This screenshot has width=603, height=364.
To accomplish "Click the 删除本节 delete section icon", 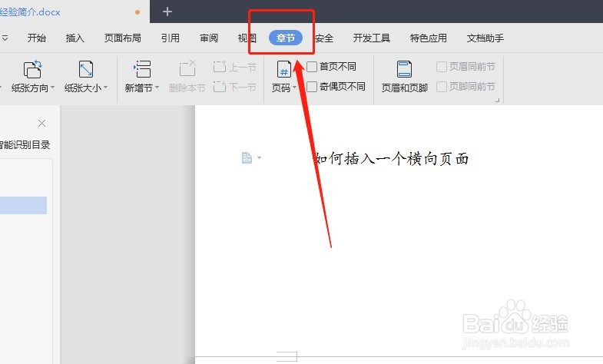I will tap(187, 69).
